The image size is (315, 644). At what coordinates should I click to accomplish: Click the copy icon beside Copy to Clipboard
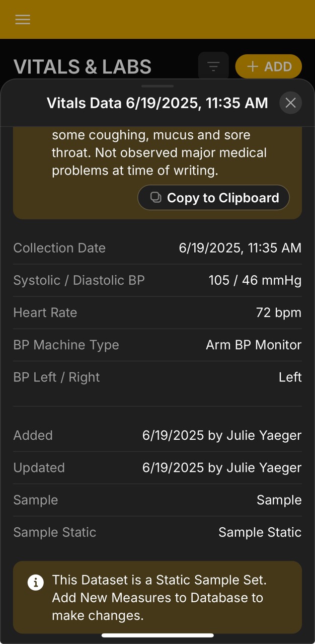click(x=156, y=197)
